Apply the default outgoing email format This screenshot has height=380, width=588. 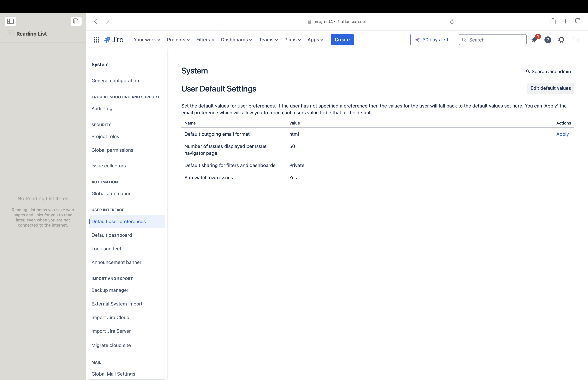point(563,134)
